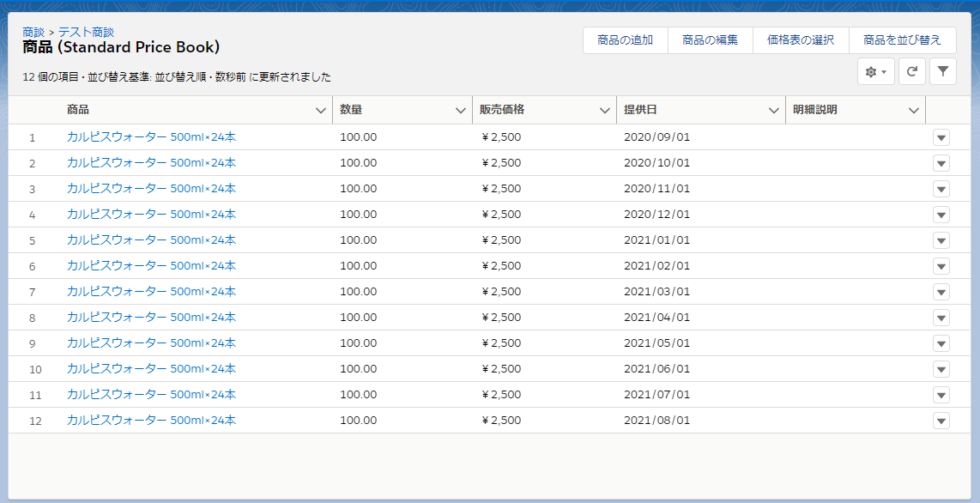This screenshot has height=503, width=980.
Task: Open the カルピスウォーター product link in row 8
Action: [151, 317]
